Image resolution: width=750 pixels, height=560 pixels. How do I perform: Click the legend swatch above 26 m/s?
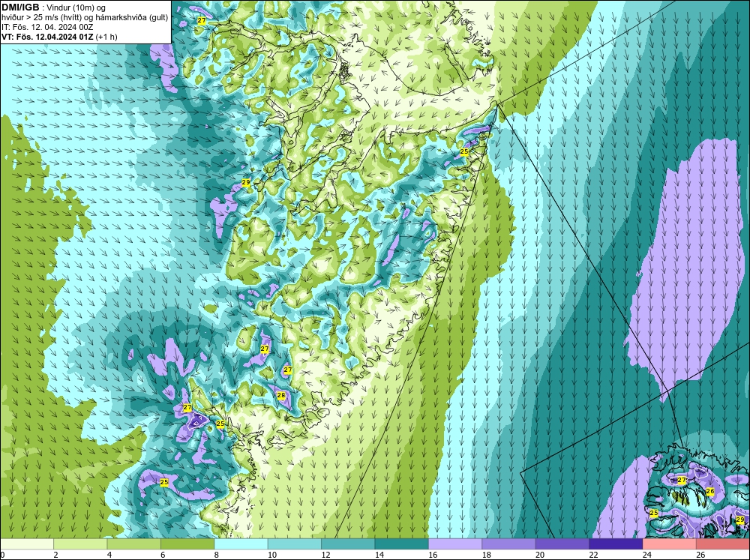click(x=723, y=544)
